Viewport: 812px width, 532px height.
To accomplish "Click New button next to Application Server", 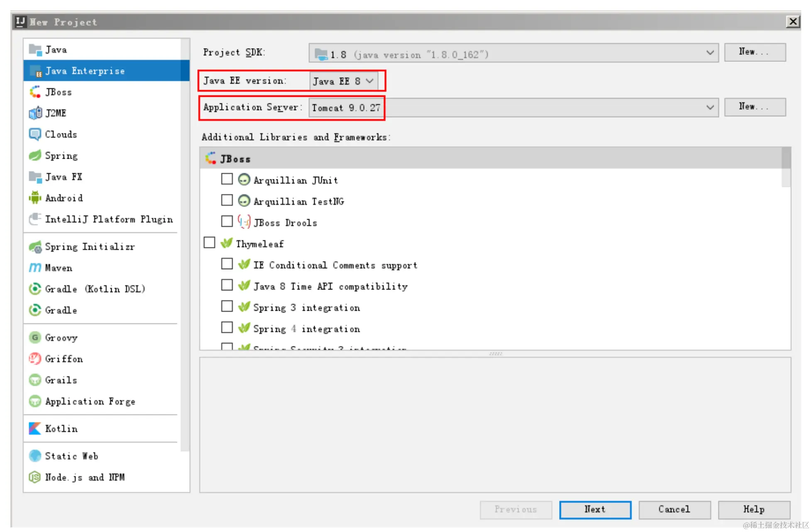I will coord(754,107).
